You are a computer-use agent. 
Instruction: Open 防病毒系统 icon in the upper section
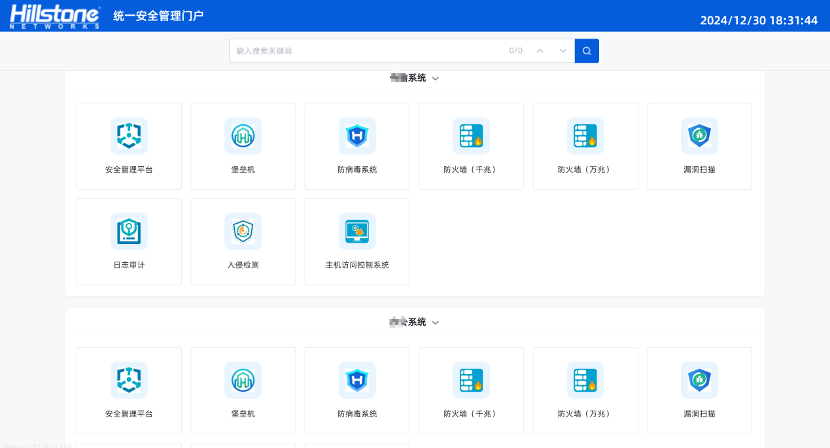point(357,135)
